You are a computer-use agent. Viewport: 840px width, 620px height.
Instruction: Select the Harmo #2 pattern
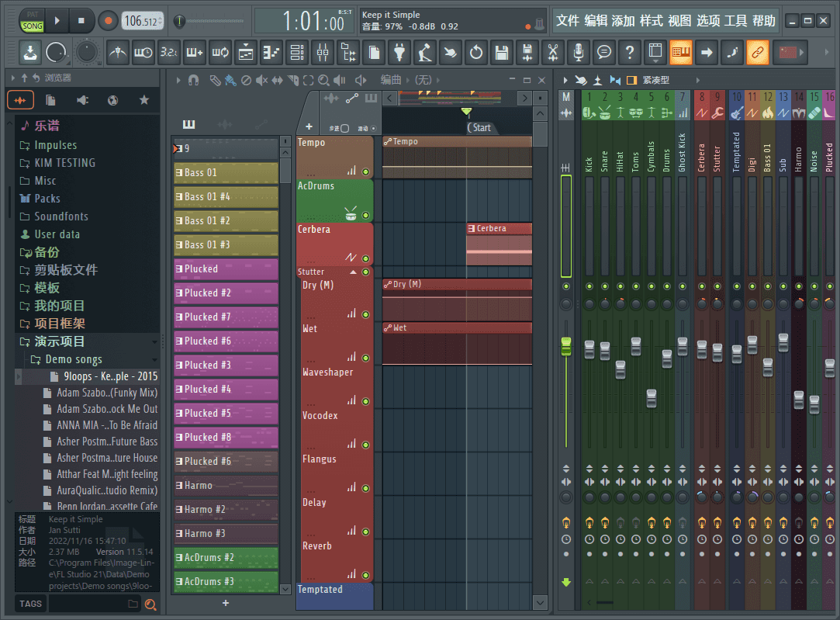[x=226, y=510]
